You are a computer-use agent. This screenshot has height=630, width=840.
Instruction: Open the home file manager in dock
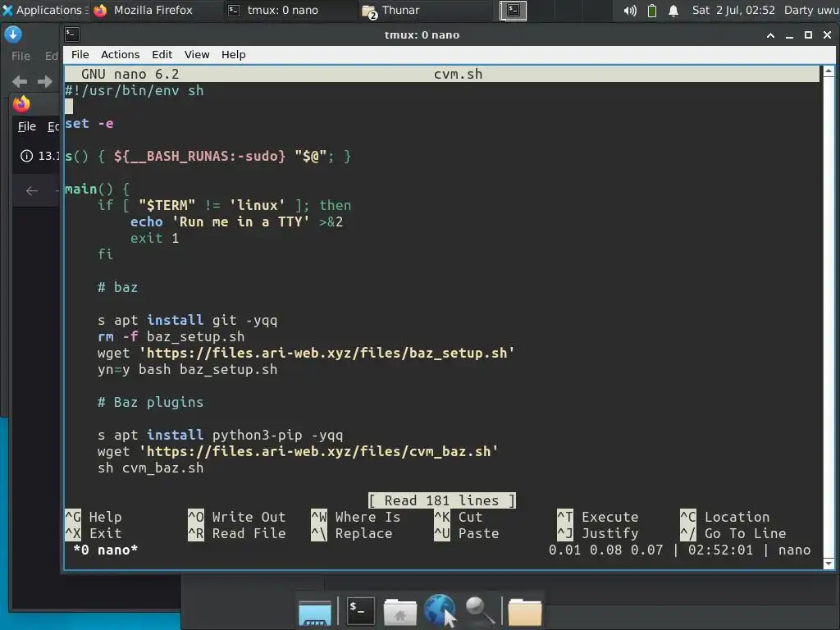click(400, 612)
